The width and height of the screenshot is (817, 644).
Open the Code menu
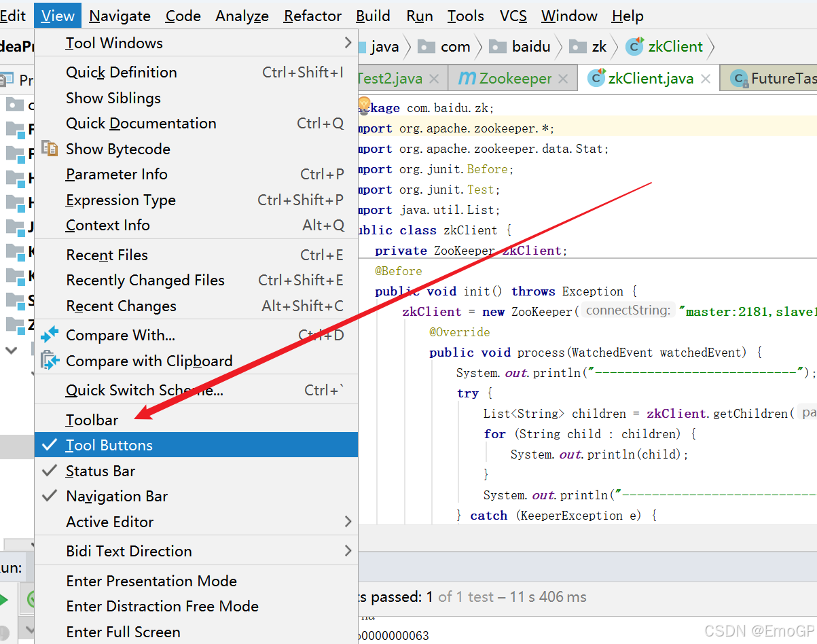coord(183,16)
